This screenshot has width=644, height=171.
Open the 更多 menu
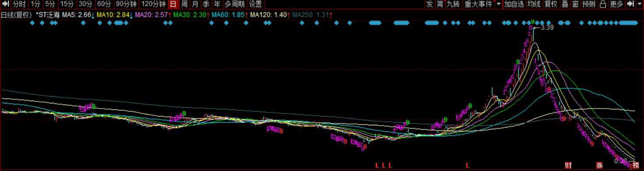point(616,4)
